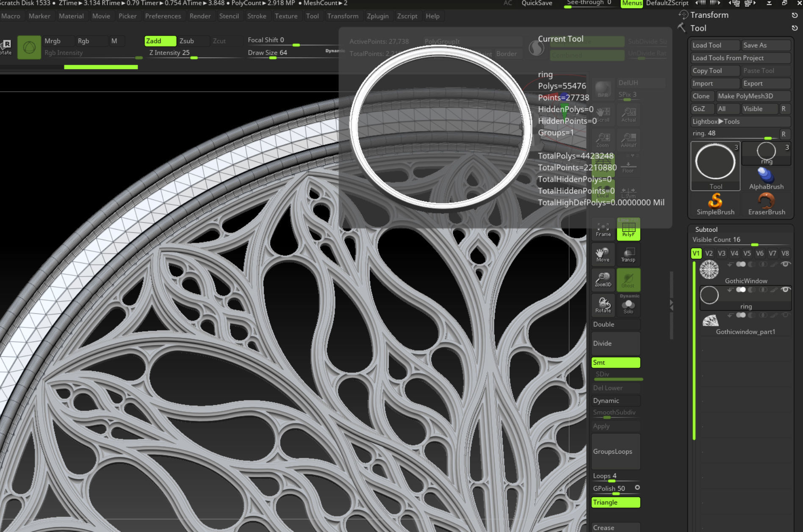Click the GoZ button
Viewport: 803px width, 532px height.
[702, 109]
